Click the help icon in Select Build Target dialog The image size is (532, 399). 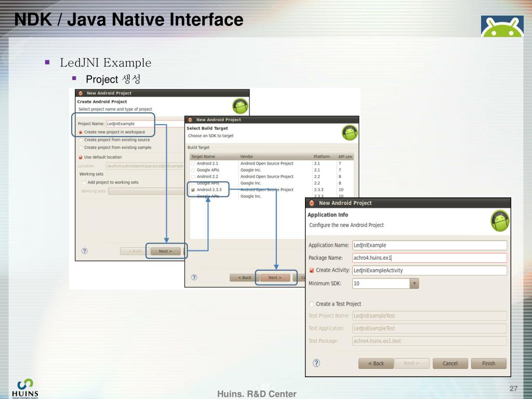[194, 277]
